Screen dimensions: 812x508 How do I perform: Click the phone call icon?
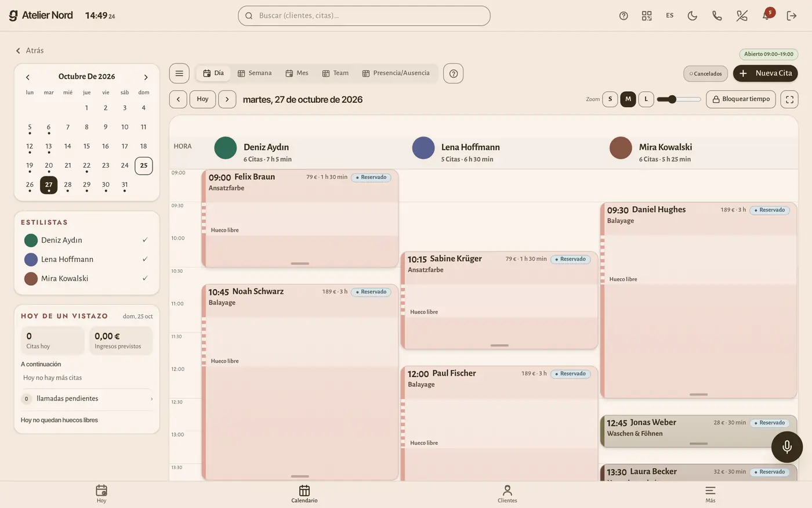pyautogui.click(x=717, y=16)
